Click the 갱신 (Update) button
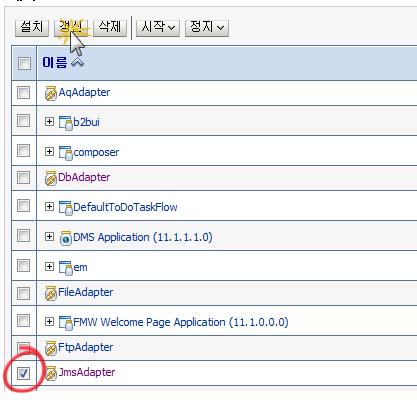This screenshot has height=407, width=417. pos(71,27)
